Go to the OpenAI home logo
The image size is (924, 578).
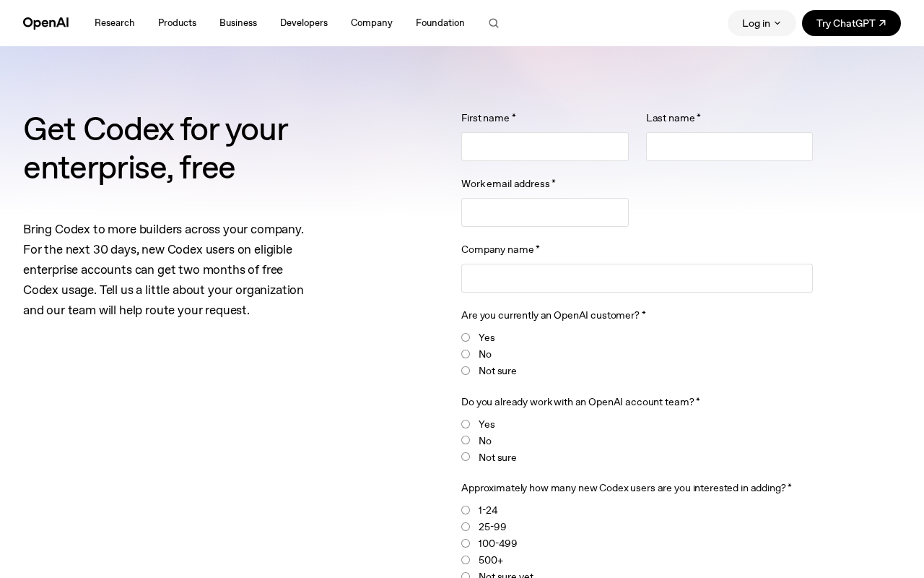(46, 23)
